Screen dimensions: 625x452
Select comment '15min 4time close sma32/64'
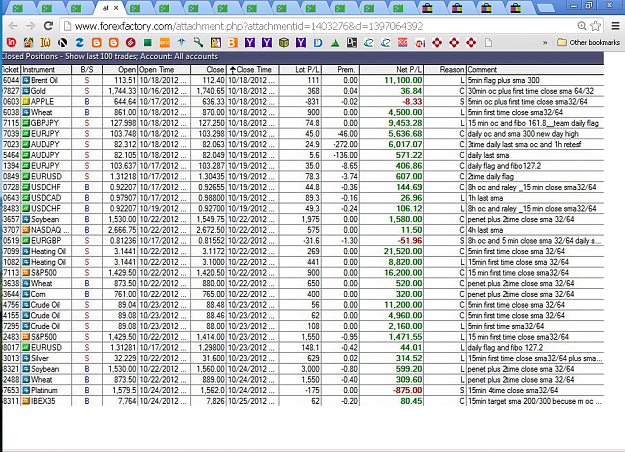click(x=513, y=391)
